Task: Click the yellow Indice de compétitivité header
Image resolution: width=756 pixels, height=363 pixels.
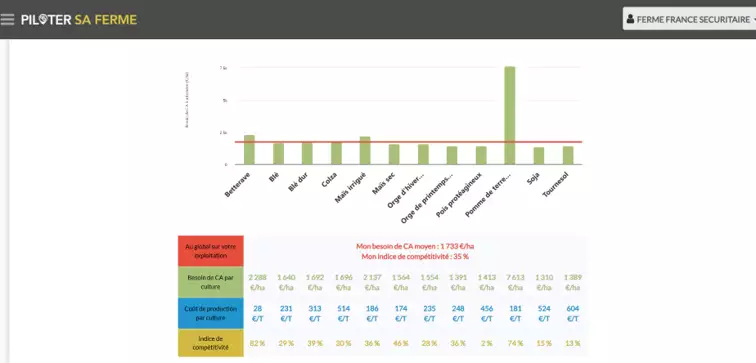Action: click(211, 343)
